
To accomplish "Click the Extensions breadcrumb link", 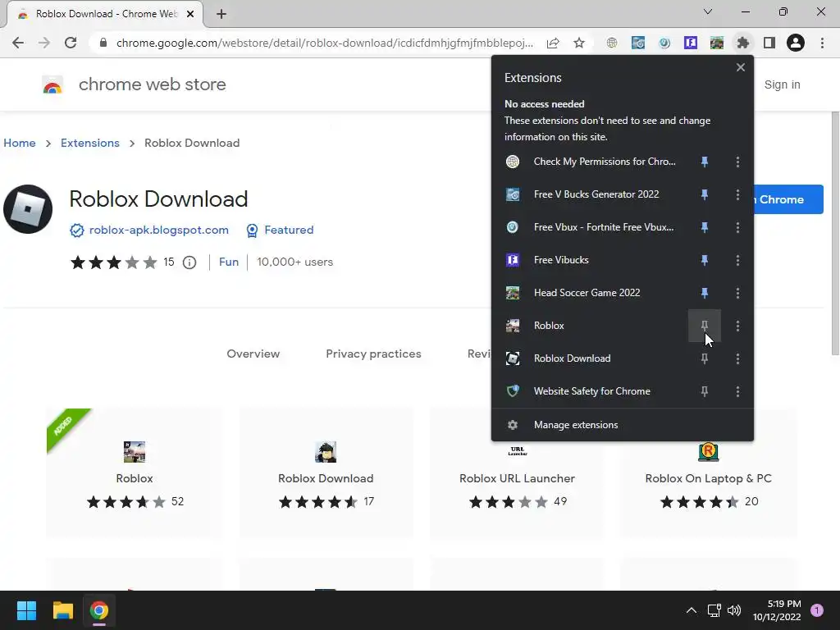I will click(x=90, y=143).
